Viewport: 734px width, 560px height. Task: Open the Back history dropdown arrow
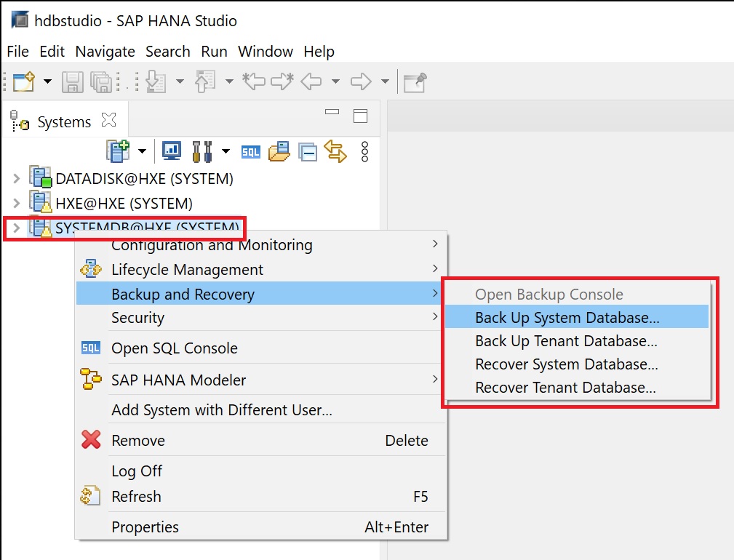click(335, 81)
